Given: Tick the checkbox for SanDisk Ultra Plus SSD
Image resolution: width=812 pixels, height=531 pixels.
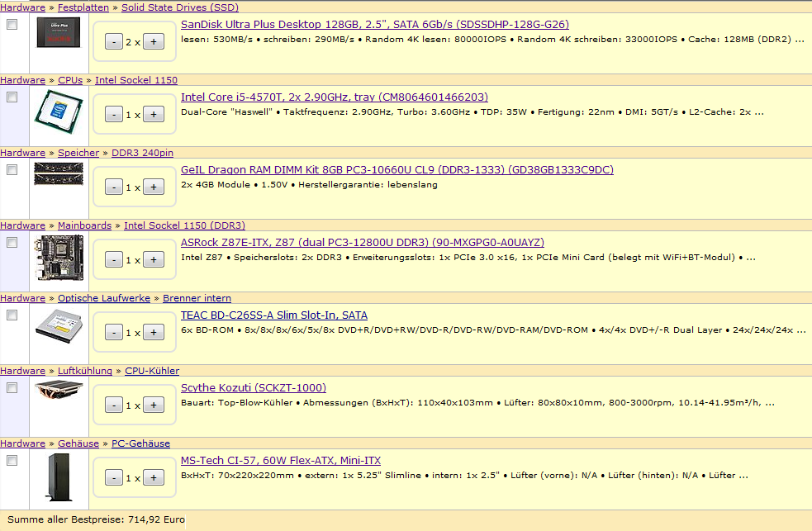Looking at the screenshot, I should (x=12, y=24).
